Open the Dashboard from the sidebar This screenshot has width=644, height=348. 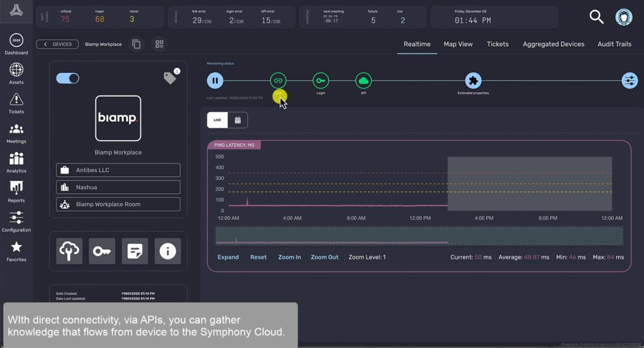click(x=16, y=44)
